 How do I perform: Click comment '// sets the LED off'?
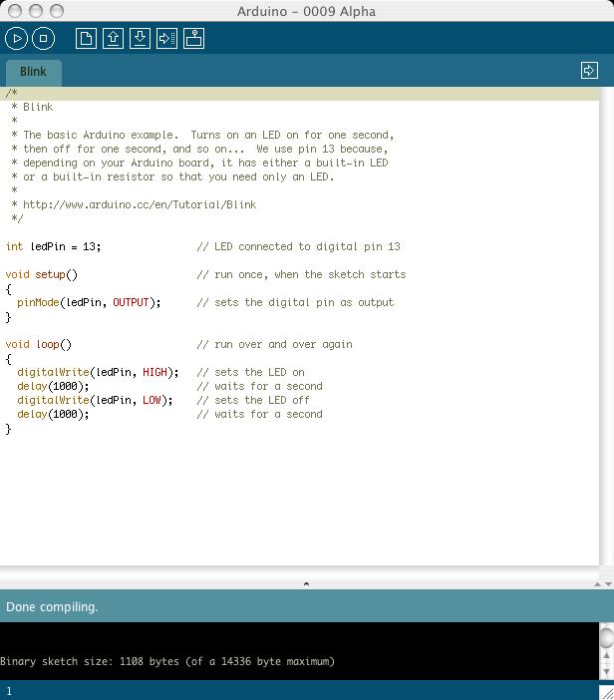click(253, 401)
